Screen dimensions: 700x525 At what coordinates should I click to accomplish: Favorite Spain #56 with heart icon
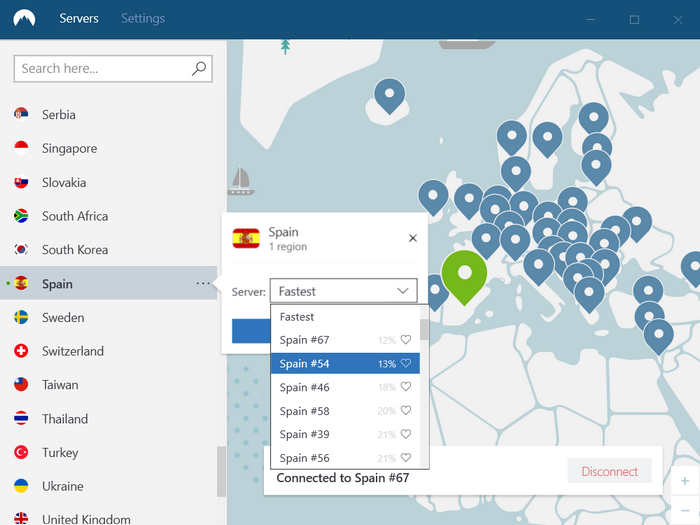tap(405, 457)
